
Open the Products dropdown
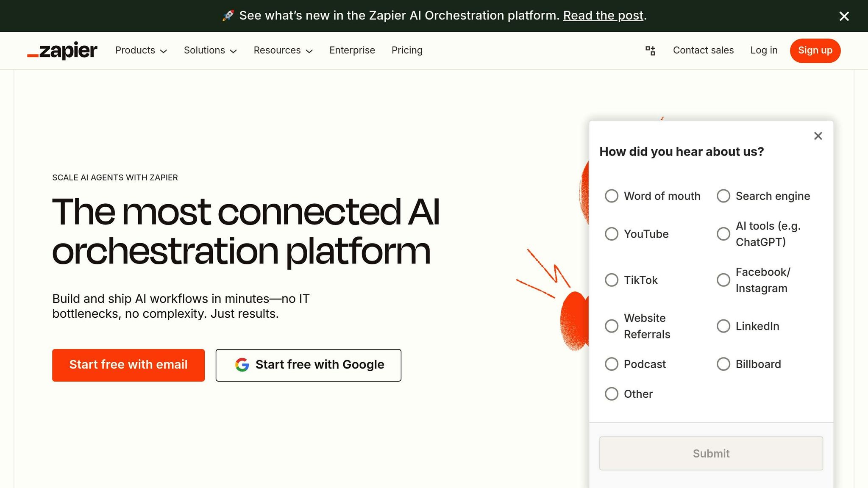tap(140, 50)
